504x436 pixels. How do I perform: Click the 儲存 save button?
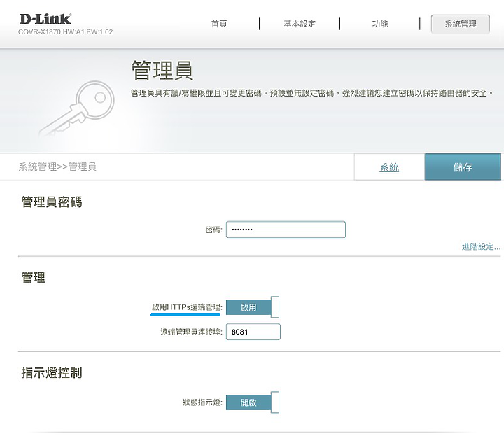pyautogui.click(x=463, y=167)
